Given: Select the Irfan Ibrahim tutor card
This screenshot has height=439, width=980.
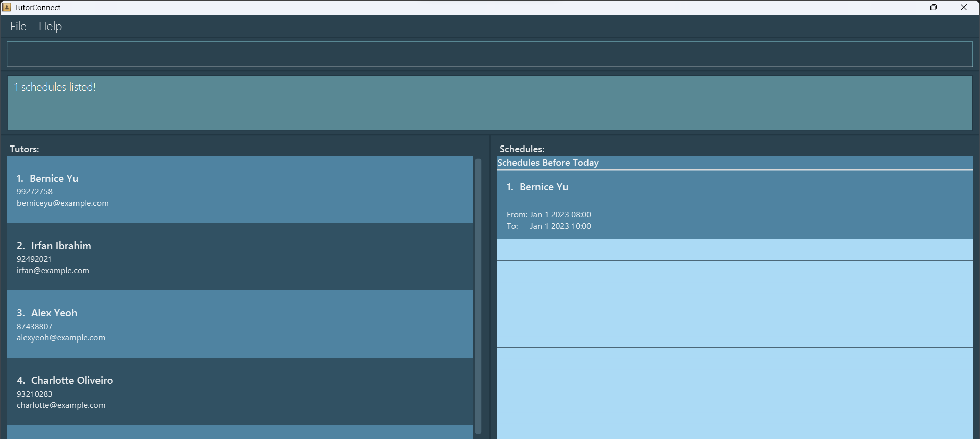Looking at the screenshot, I should pos(240,257).
